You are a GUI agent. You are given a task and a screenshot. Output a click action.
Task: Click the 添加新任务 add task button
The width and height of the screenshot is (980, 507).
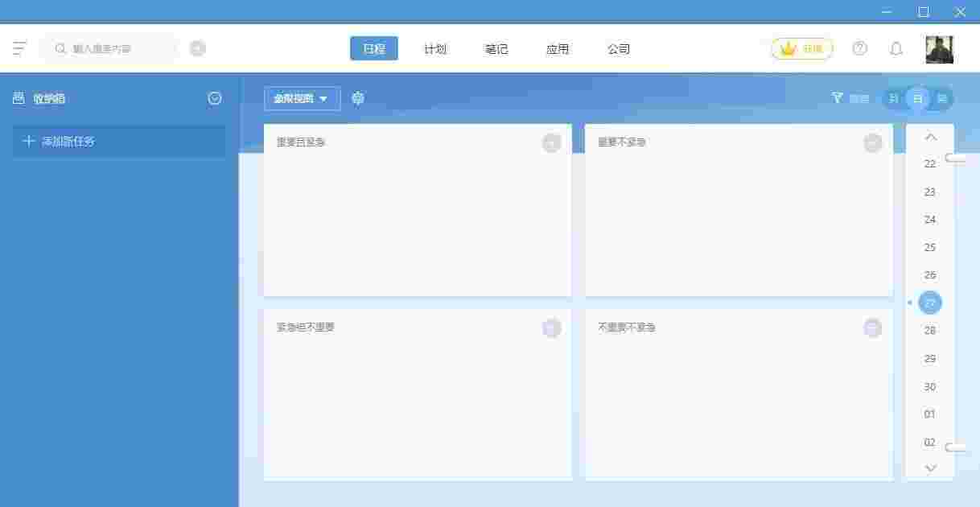pyautogui.click(x=118, y=141)
